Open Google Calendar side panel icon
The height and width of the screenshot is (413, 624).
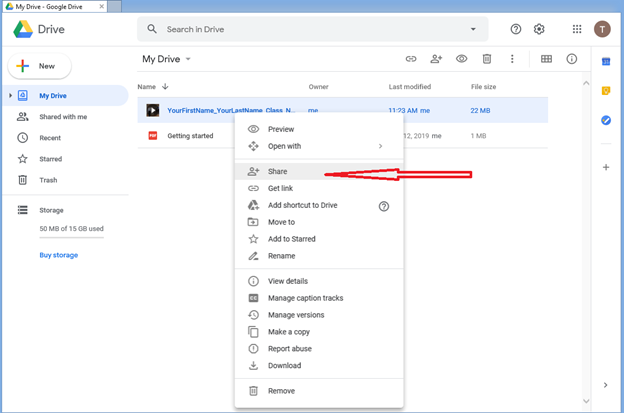(x=606, y=62)
